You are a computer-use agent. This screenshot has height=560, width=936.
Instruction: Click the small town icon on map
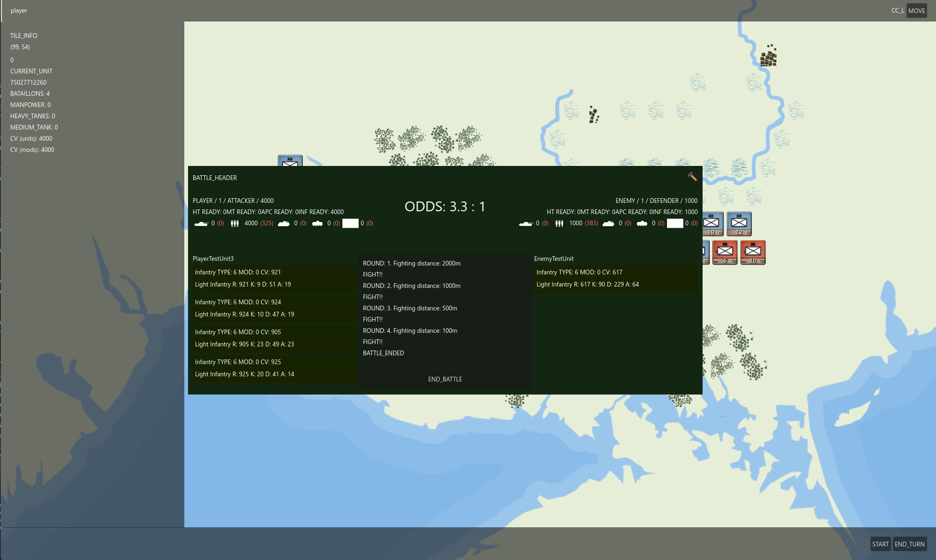coord(594,115)
